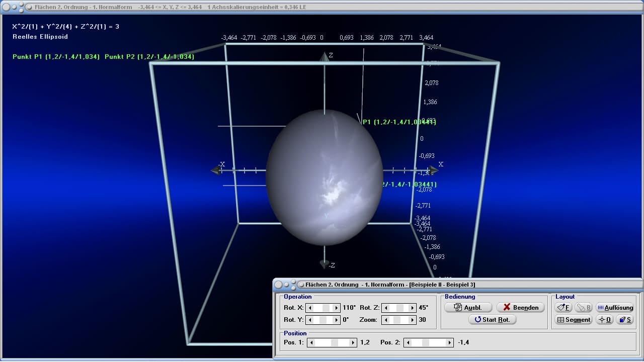Viewport: 644px width, 362px height.
Task: Click the Punkt P2 coordinates text
Action: tap(149, 57)
